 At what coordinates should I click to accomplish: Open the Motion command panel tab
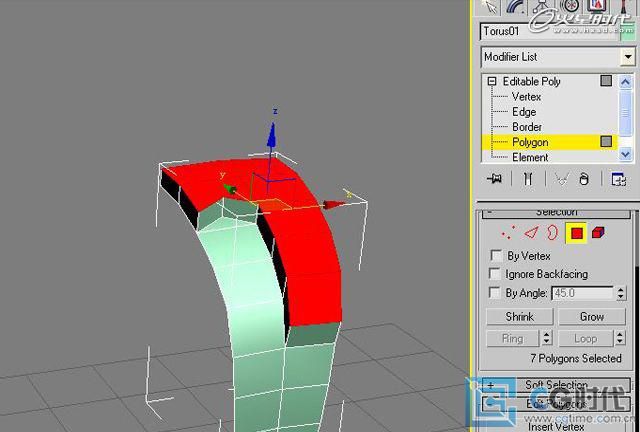click(569, 7)
